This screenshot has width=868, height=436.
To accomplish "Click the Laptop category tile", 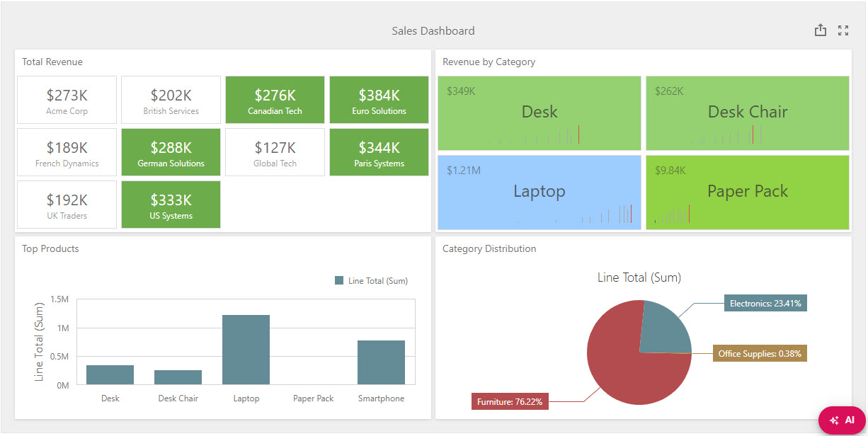I will [x=539, y=191].
